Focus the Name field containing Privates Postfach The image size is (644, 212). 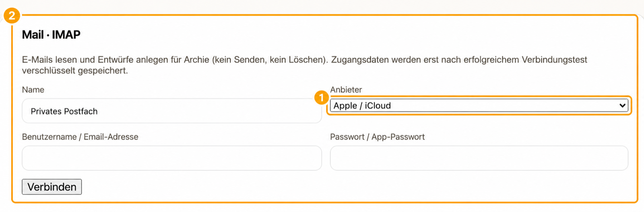coord(172,111)
